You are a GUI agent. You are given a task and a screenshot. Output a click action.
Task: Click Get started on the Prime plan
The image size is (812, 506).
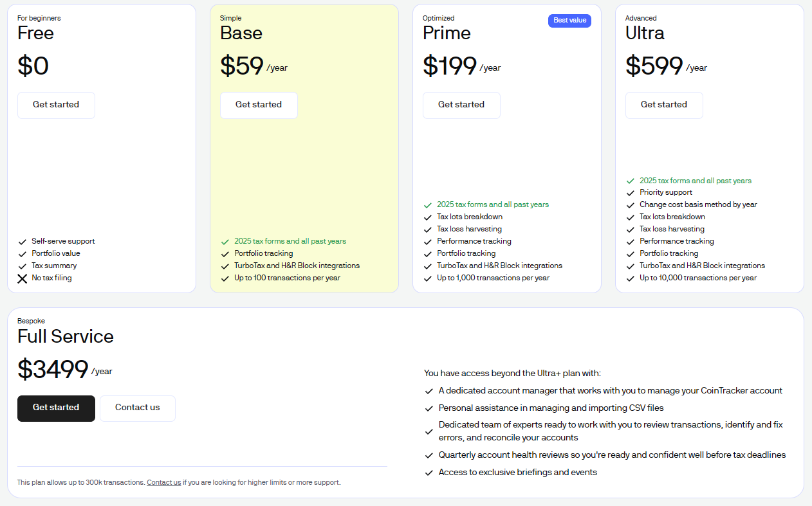click(x=461, y=105)
